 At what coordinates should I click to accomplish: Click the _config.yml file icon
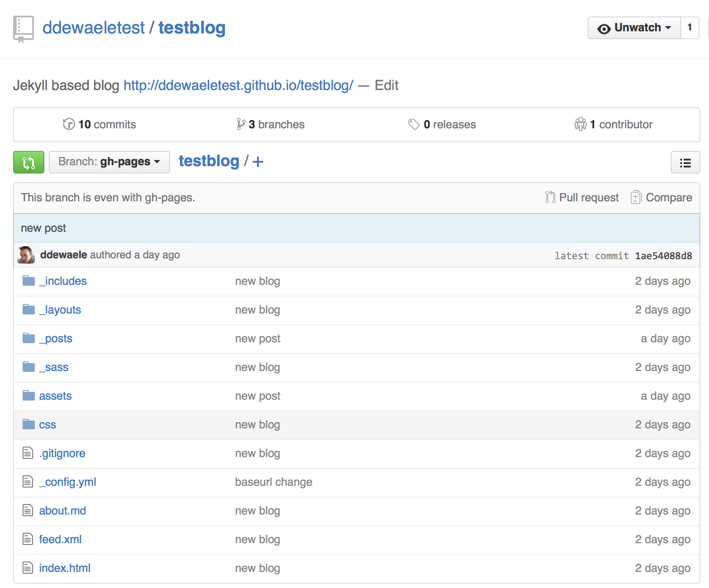[x=28, y=482]
